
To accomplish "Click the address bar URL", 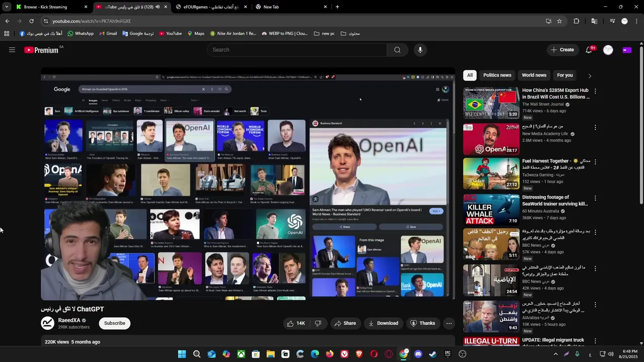I will coord(92,21).
